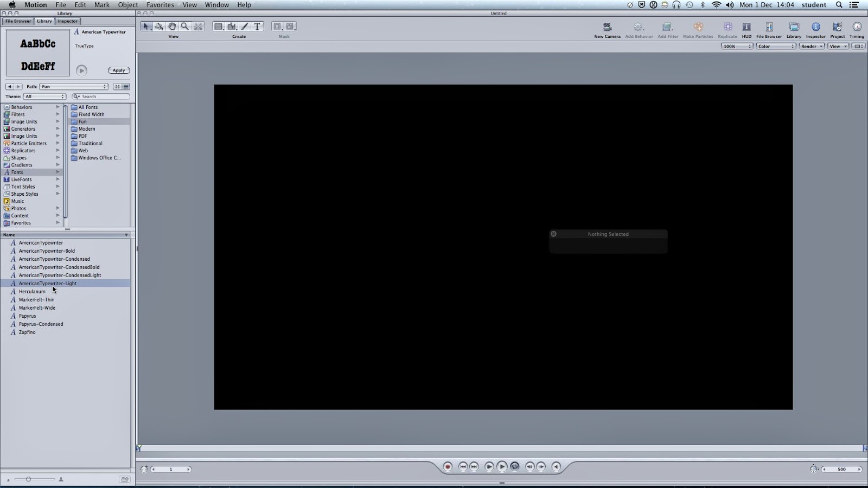
Task: Select the Rectangle Mask tool
Action: (277, 26)
